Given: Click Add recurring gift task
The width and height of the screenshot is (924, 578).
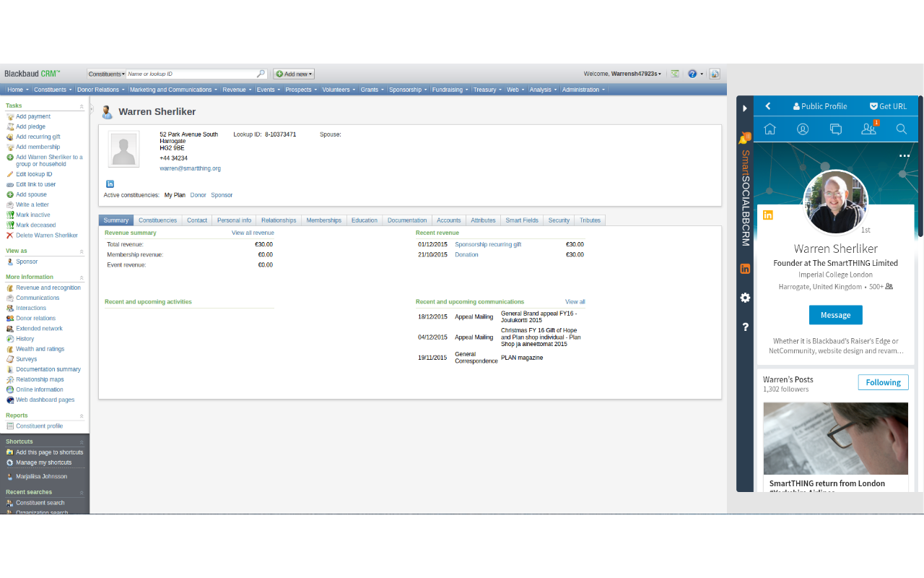Looking at the screenshot, I should click(38, 137).
